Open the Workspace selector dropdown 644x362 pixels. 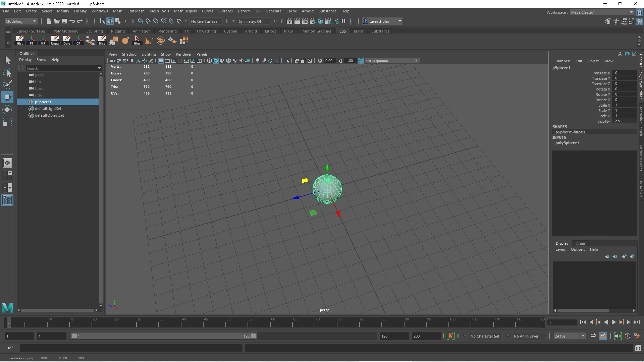tap(631, 12)
